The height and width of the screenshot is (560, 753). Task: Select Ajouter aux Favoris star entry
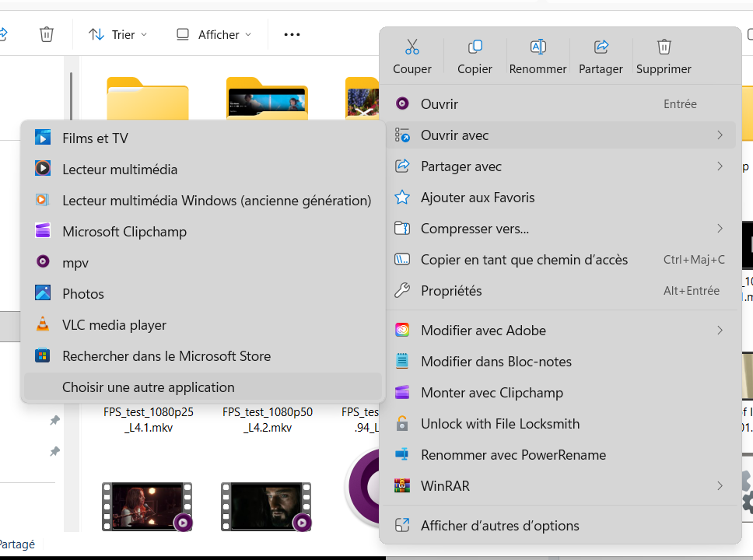click(478, 198)
